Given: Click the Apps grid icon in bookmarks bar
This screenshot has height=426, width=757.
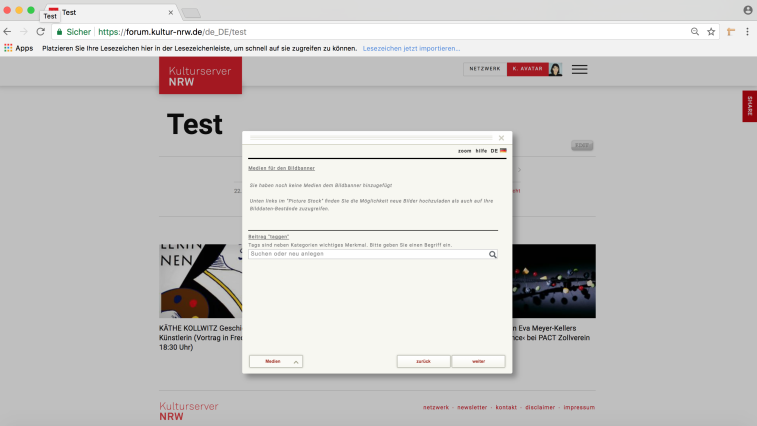Looking at the screenshot, I should (x=9, y=48).
